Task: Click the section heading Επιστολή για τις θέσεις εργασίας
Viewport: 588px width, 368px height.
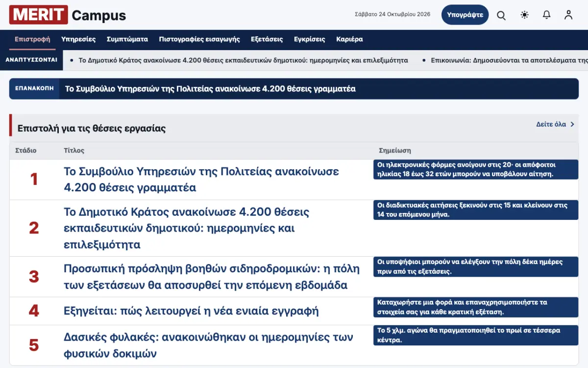Action: click(92, 129)
